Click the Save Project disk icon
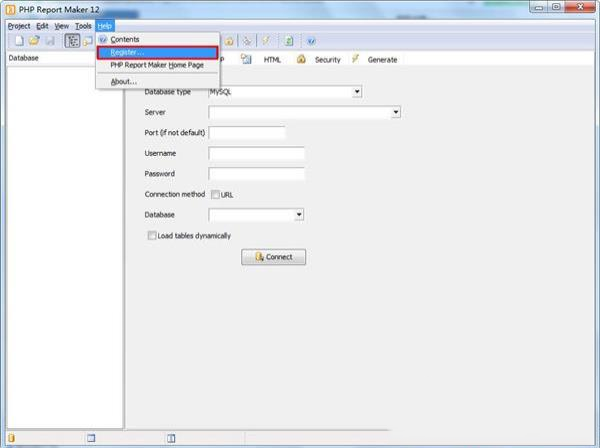 (x=50, y=41)
